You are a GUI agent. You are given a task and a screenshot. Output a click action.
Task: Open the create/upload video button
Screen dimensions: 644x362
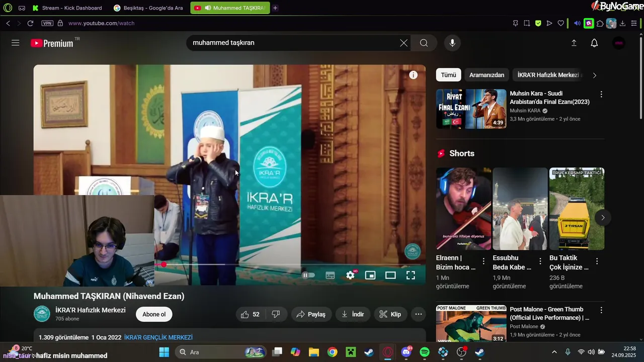pos(574,43)
